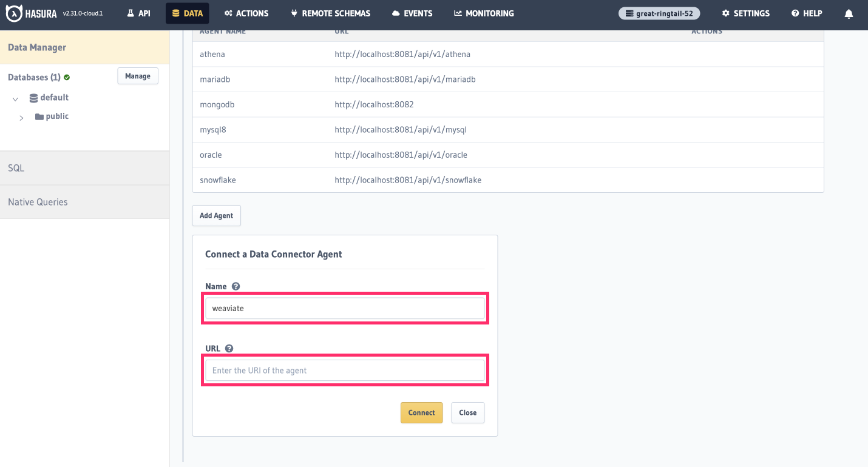Click the help icon beside Name
Viewport: 868px width, 467px height.
236,286
